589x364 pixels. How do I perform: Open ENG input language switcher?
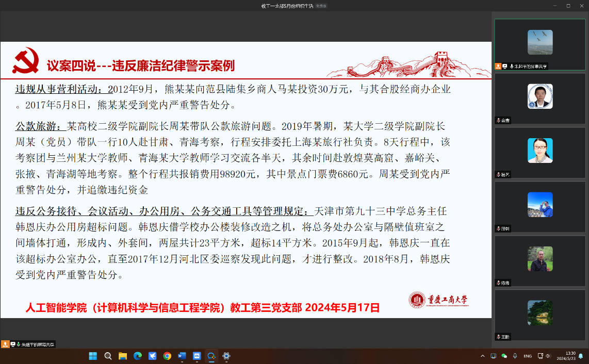coord(528,356)
